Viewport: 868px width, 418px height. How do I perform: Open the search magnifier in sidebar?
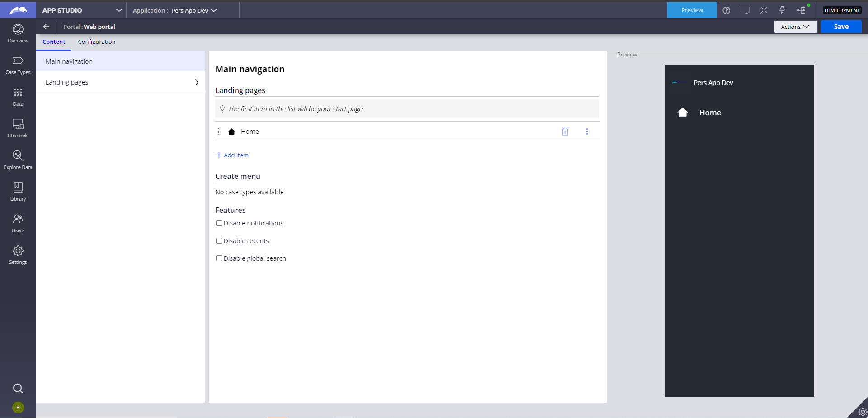coord(18,388)
